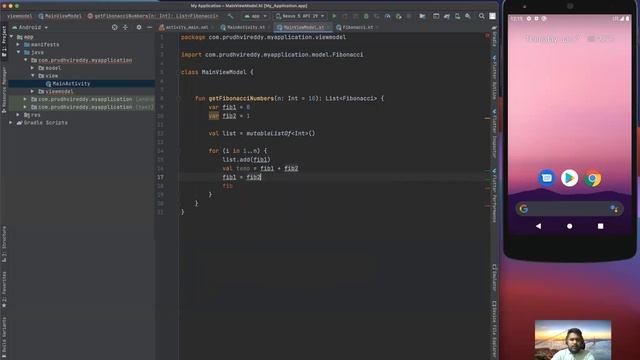
Task: Click the Make Project hammer icon
Action: pyautogui.click(x=231, y=16)
